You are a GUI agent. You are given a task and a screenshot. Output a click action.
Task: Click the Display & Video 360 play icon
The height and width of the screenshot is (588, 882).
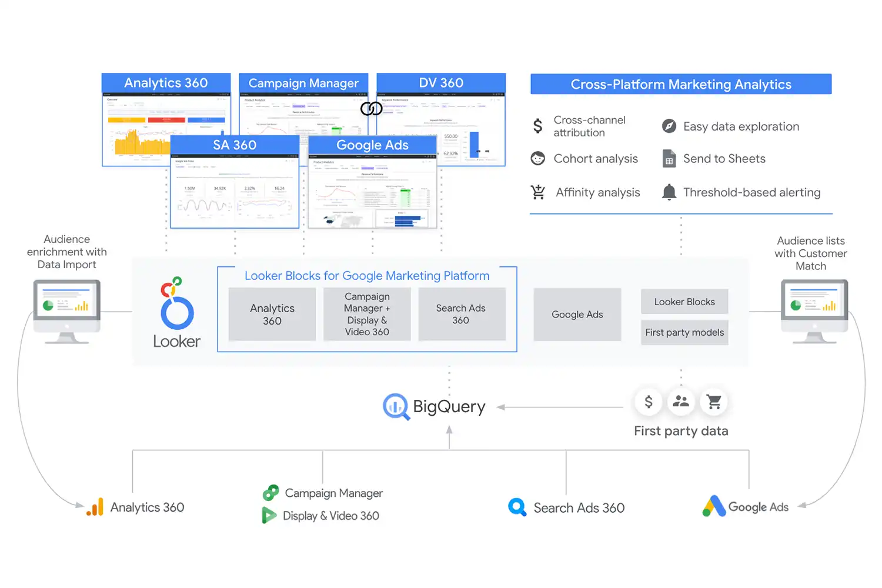click(x=269, y=516)
